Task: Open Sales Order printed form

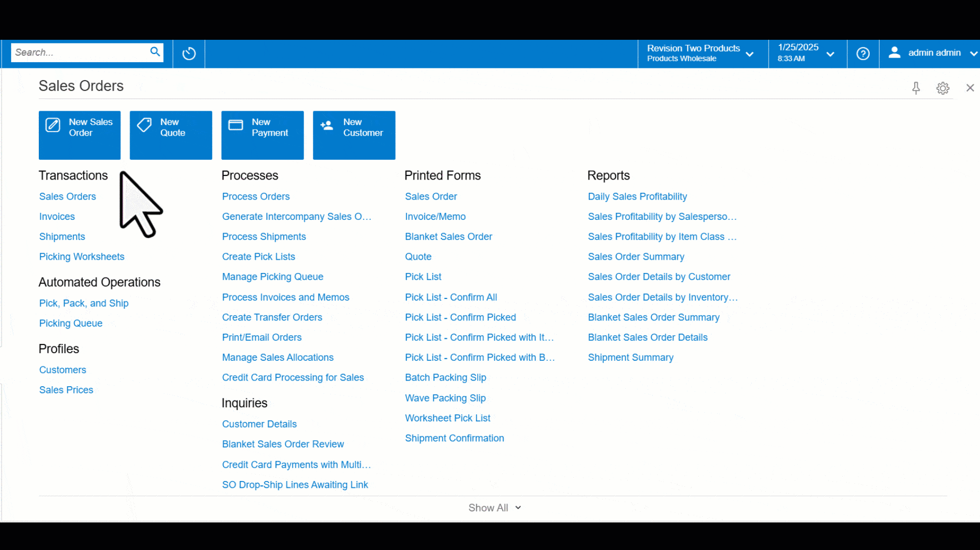Action: point(431,196)
